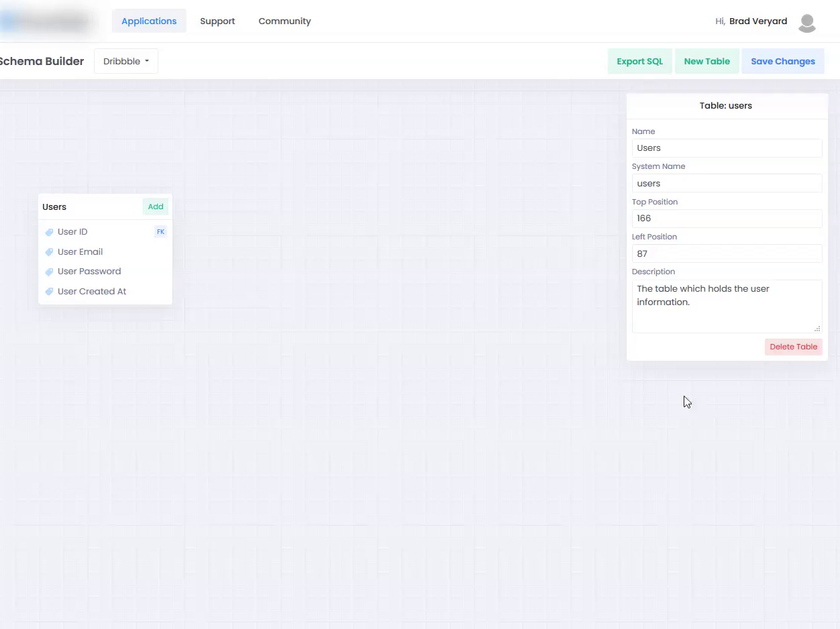The image size is (840, 629).
Task: Open the user avatar profile icon
Action: coord(806,22)
